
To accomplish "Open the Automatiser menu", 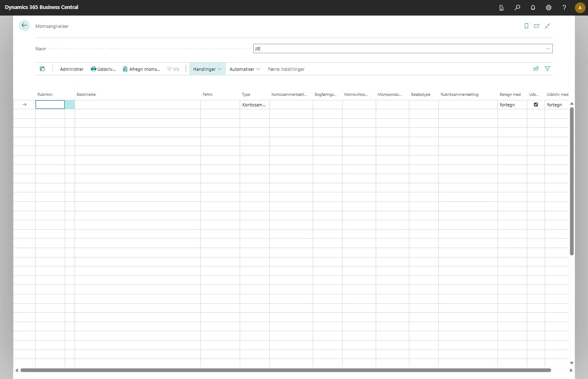I will [245, 69].
